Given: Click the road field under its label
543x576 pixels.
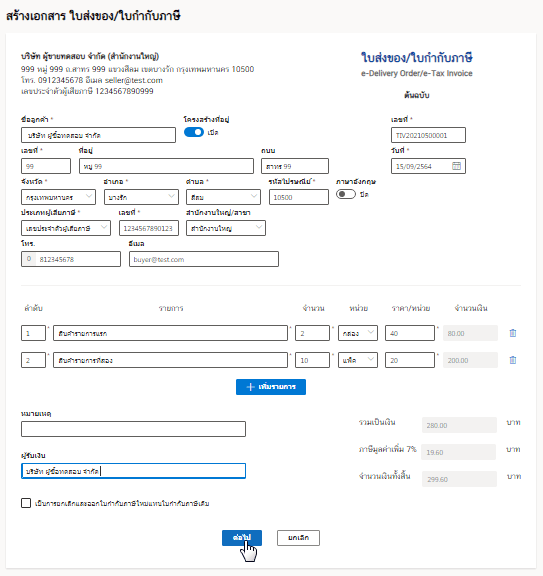Looking at the screenshot, I should click(x=295, y=166).
